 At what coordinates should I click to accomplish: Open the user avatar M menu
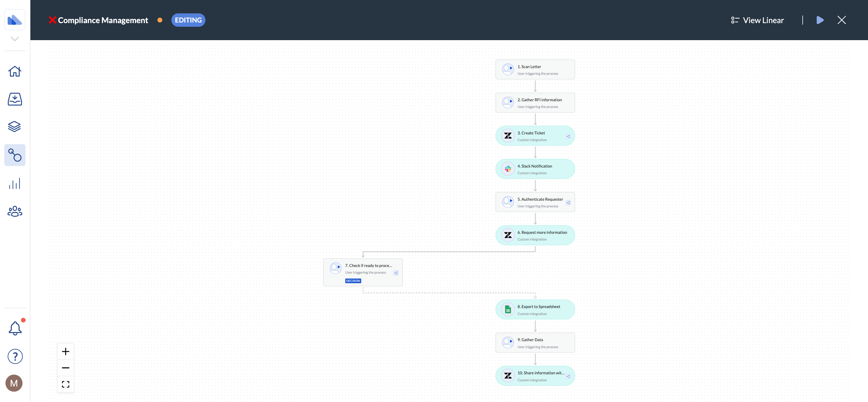(x=14, y=383)
